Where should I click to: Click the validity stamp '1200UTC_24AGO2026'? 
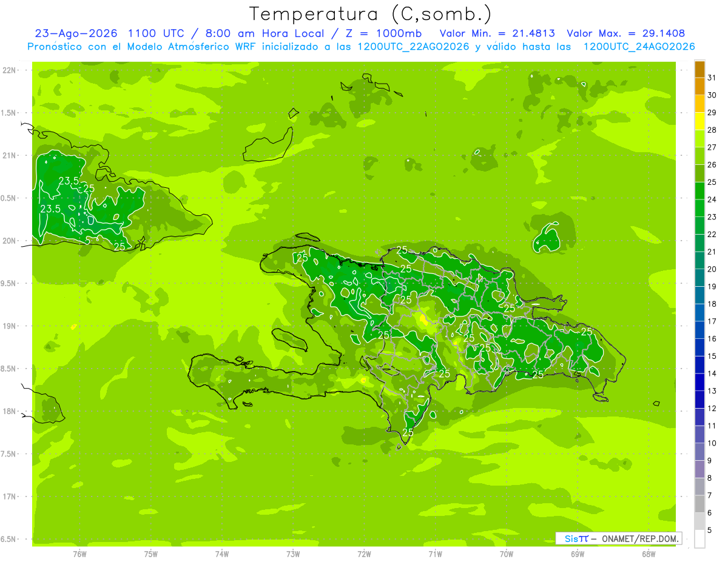point(639,47)
